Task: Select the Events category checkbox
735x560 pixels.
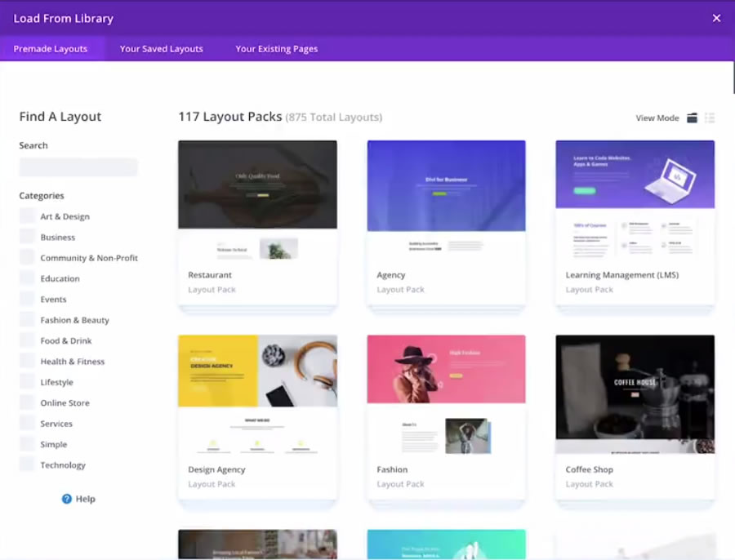Action: 27,299
